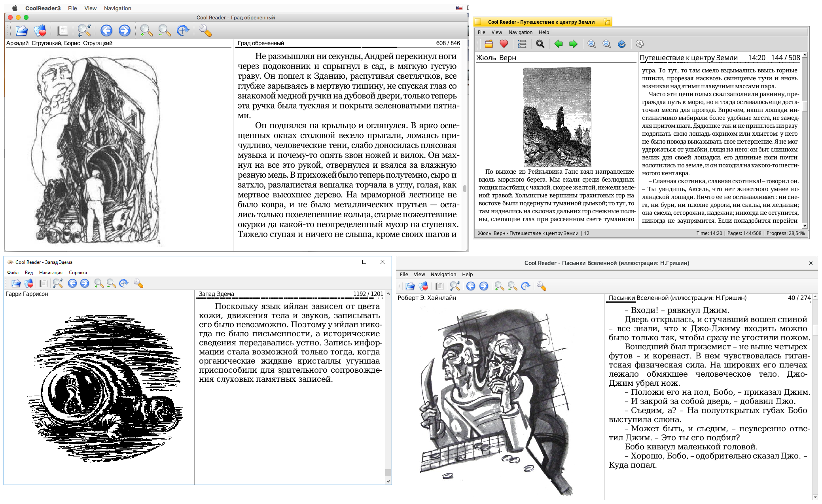Zoom in icon in Путешествие к центру Земли window
Image resolution: width=822 pixels, height=504 pixels.
point(592,44)
